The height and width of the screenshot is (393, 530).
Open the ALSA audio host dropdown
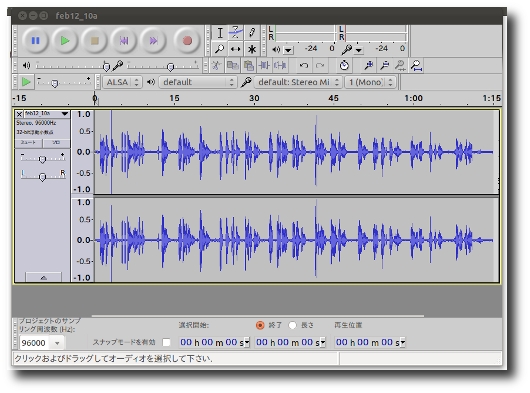(x=122, y=82)
